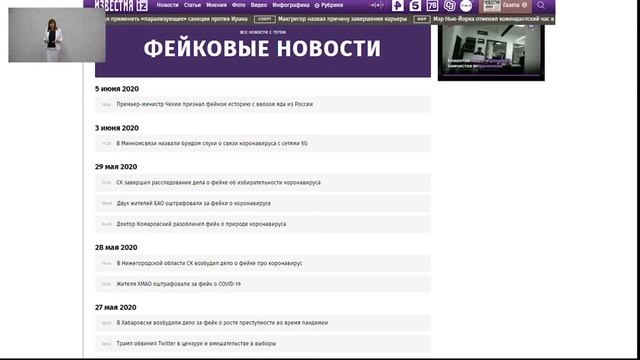
Task: Open the Мнения menu item
Action: [216, 5]
